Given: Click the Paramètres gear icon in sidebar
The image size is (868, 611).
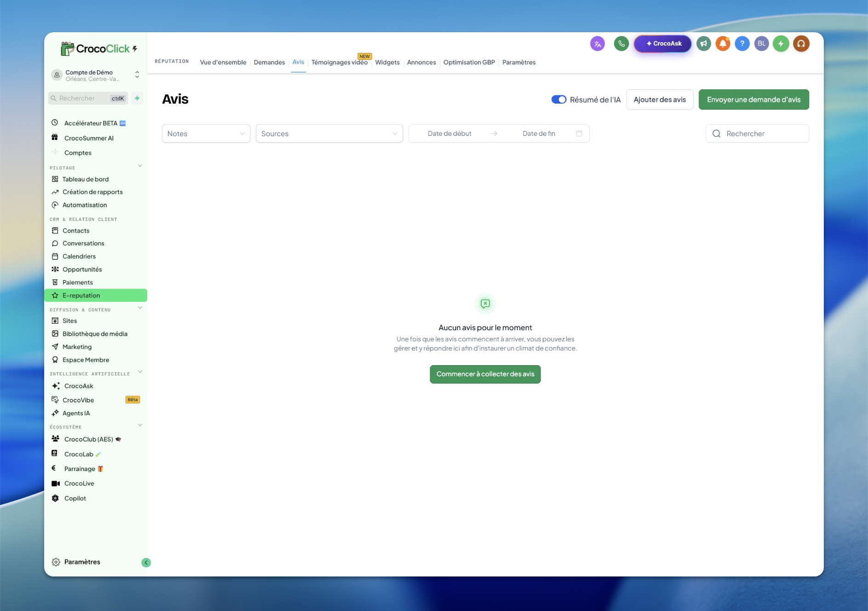Looking at the screenshot, I should tap(56, 562).
